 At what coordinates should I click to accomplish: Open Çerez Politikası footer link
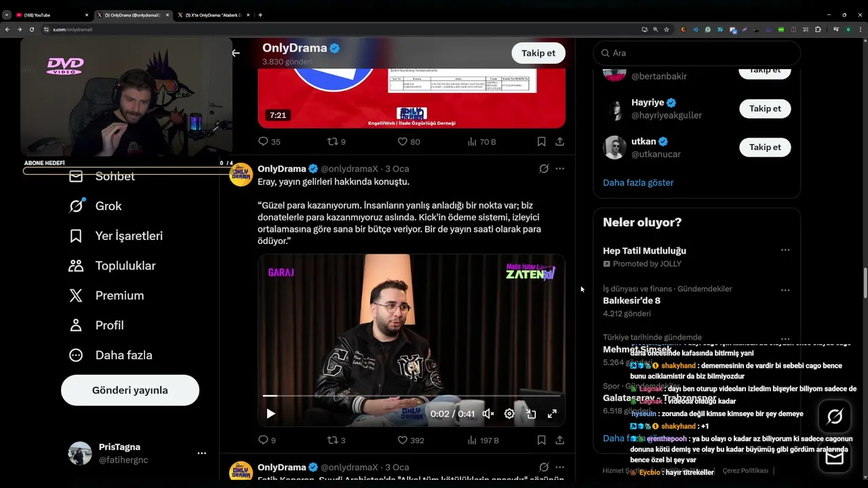[745, 470]
